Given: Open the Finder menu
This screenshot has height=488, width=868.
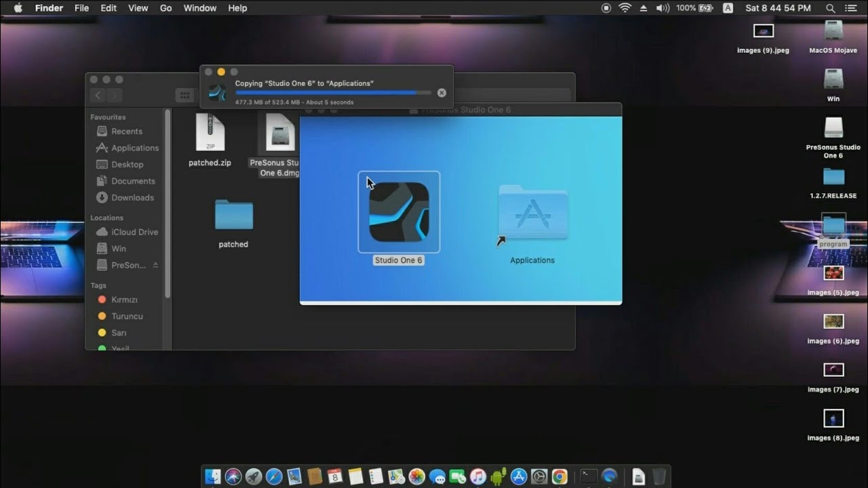Looking at the screenshot, I should tap(49, 8).
